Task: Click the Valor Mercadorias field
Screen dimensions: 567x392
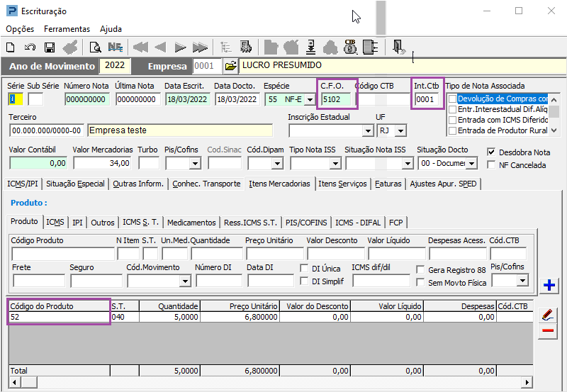Action: (102, 163)
